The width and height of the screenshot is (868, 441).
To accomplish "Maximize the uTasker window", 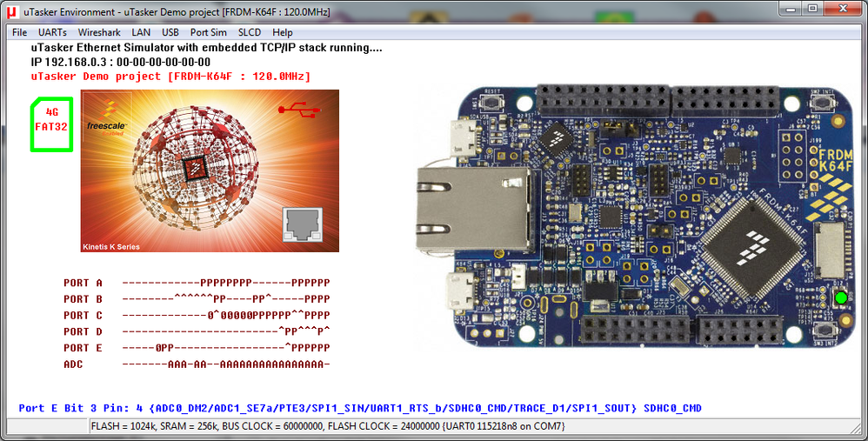I will click(x=812, y=9).
